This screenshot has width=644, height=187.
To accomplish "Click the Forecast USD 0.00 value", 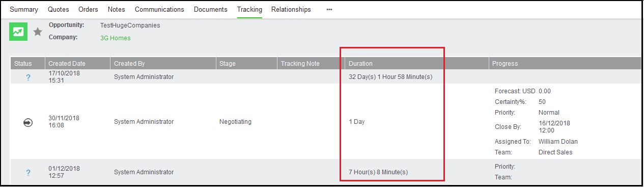I will [545, 91].
